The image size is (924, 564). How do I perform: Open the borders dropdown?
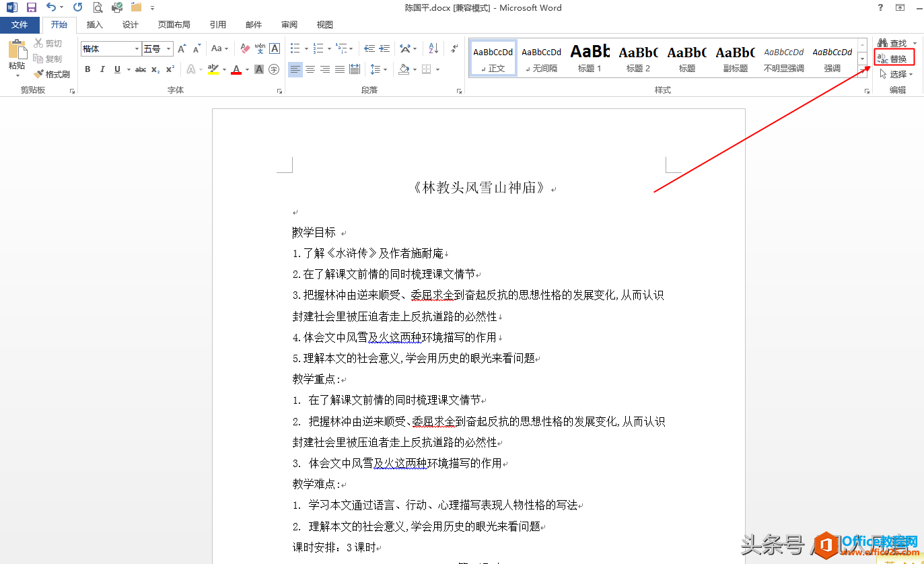tap(438, 69)
